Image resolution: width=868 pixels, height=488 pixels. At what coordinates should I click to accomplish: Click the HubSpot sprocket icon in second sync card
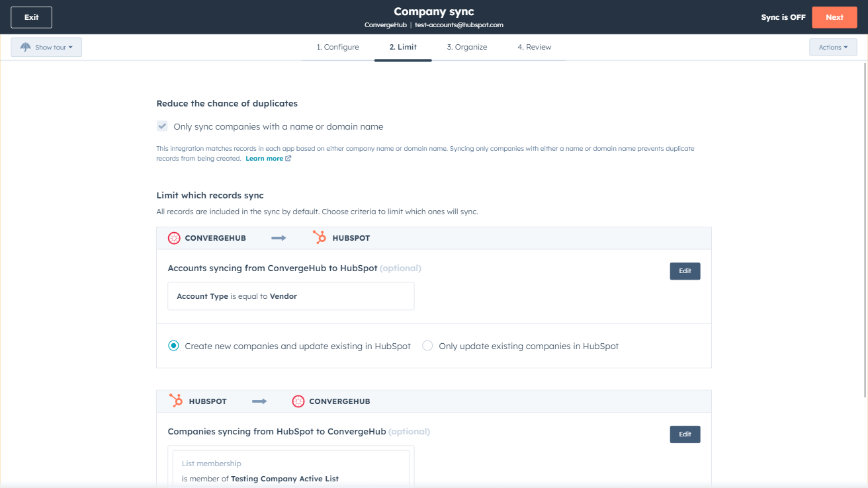click(x=175, y=401)
